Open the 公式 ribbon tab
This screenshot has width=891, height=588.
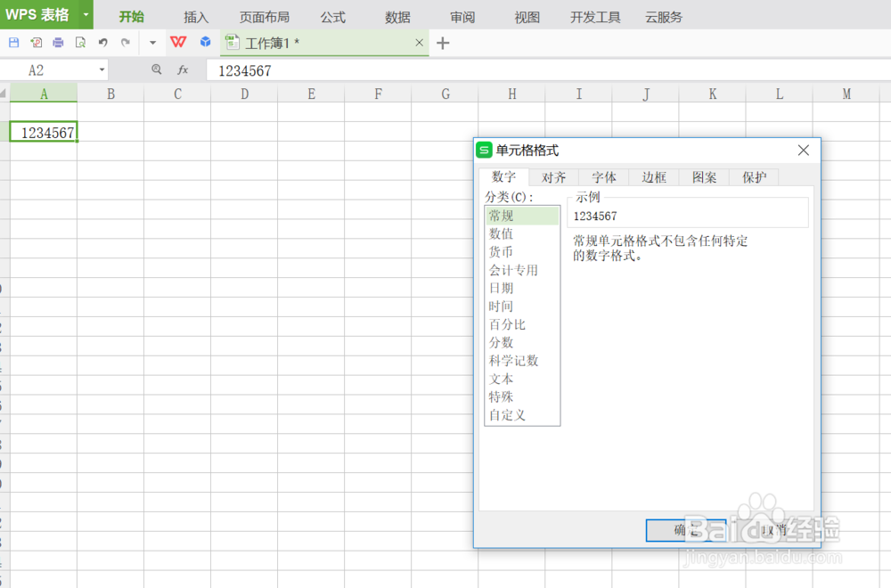point(332,17)
